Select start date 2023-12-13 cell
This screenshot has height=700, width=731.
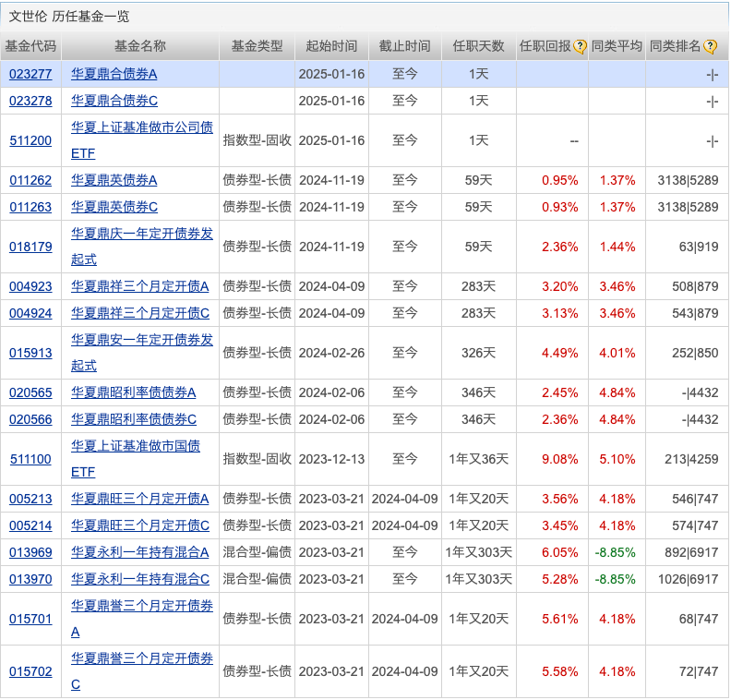pos(331,459)
